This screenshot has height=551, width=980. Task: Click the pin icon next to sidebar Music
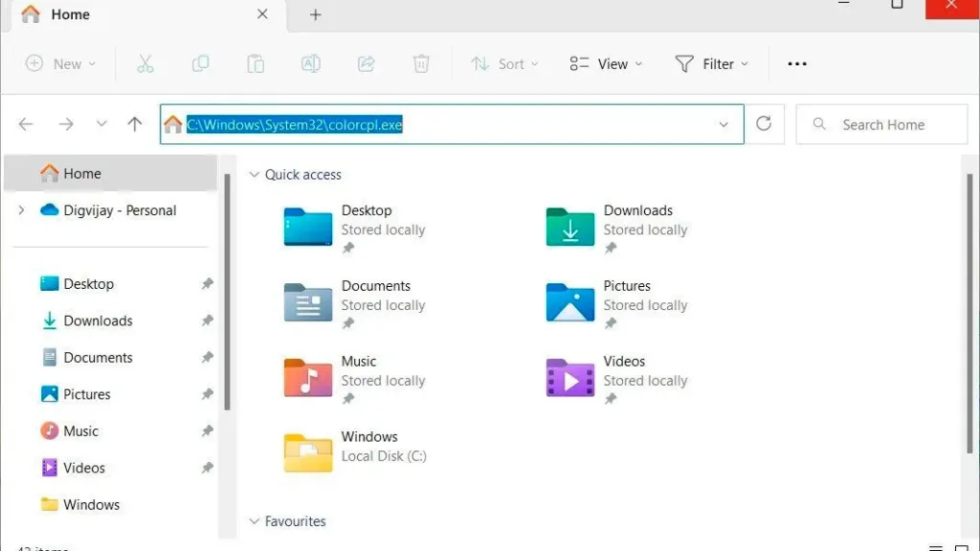coord(207,431)
